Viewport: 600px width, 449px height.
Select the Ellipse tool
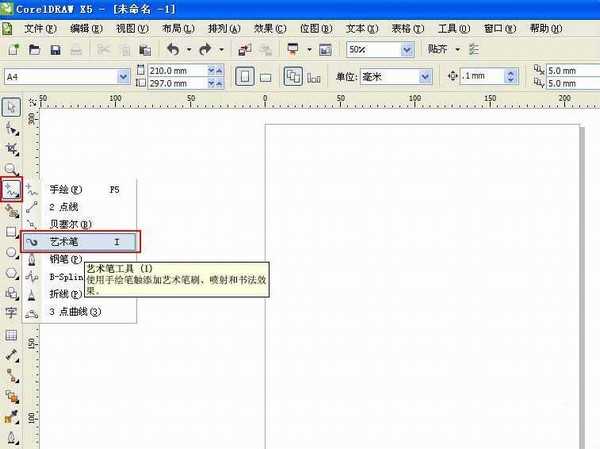(11, 252)
